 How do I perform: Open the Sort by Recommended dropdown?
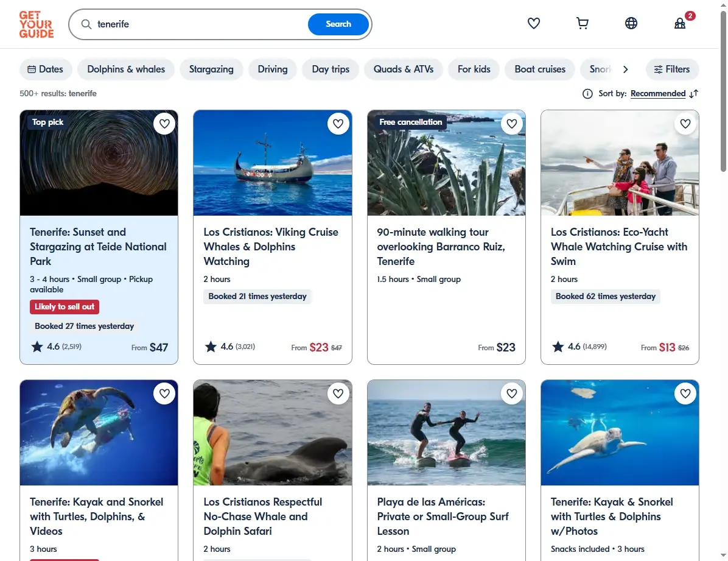[658, 93]
